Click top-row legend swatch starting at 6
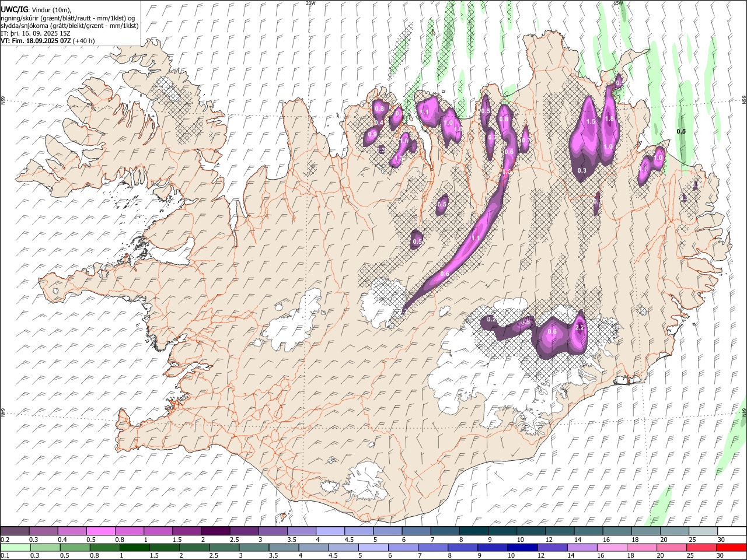The width and height of the screenshot is (747, 560). point(416,531)
